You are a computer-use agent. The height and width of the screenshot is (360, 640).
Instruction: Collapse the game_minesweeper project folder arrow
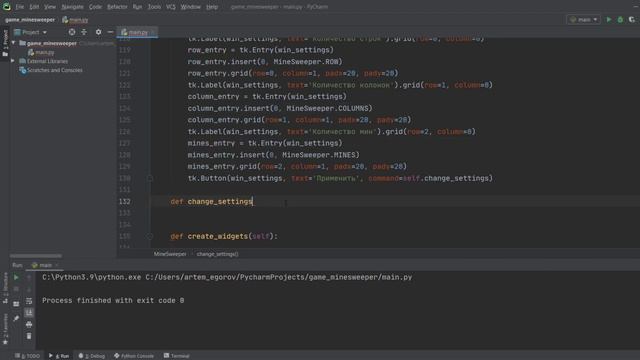13,43
